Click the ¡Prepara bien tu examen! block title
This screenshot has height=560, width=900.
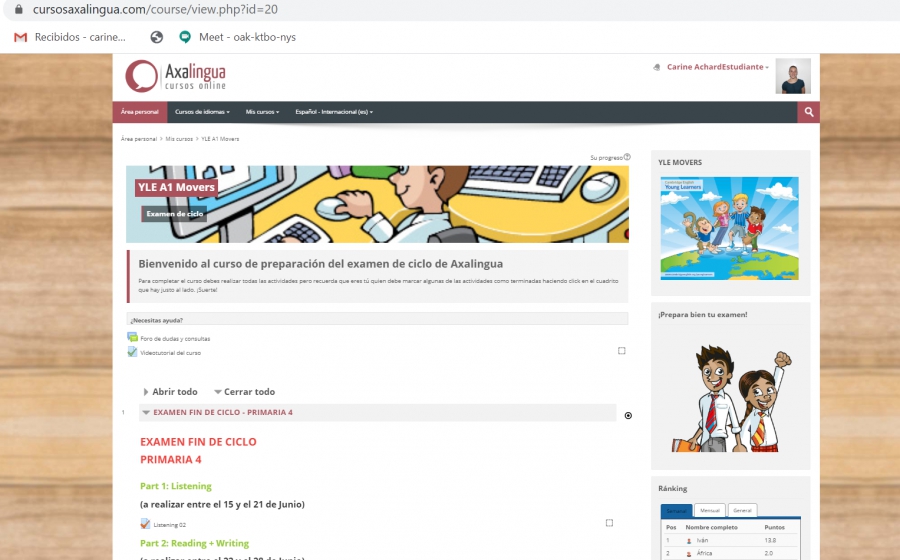[703, 315]
